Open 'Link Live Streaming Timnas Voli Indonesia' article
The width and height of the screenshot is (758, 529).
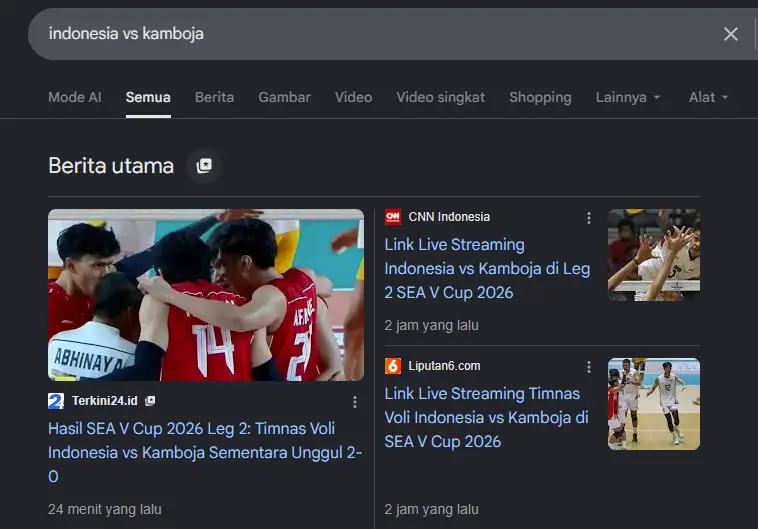[x=486, y=417]
